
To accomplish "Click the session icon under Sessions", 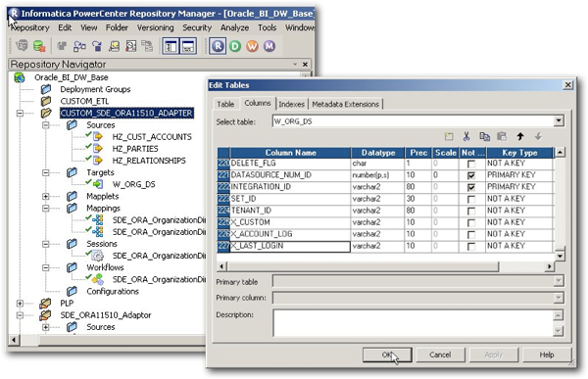I will pos(97,256).
